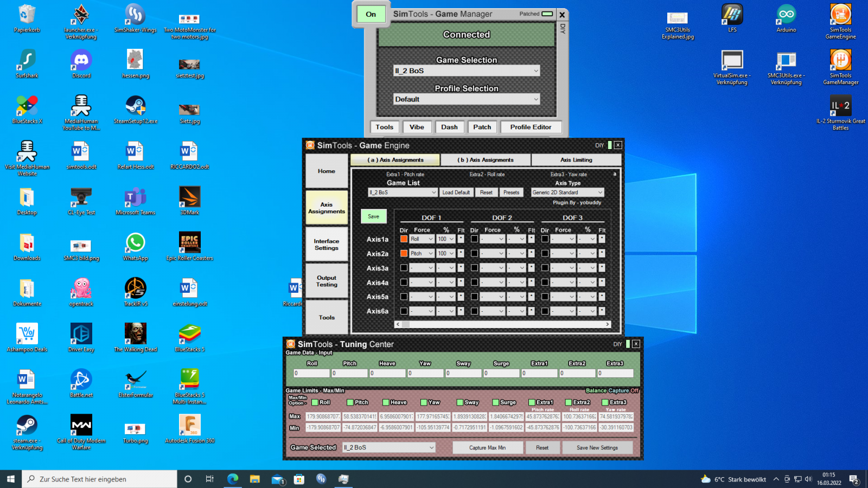
Task: Click the Windows search box
Action: [x=100, y=479]
